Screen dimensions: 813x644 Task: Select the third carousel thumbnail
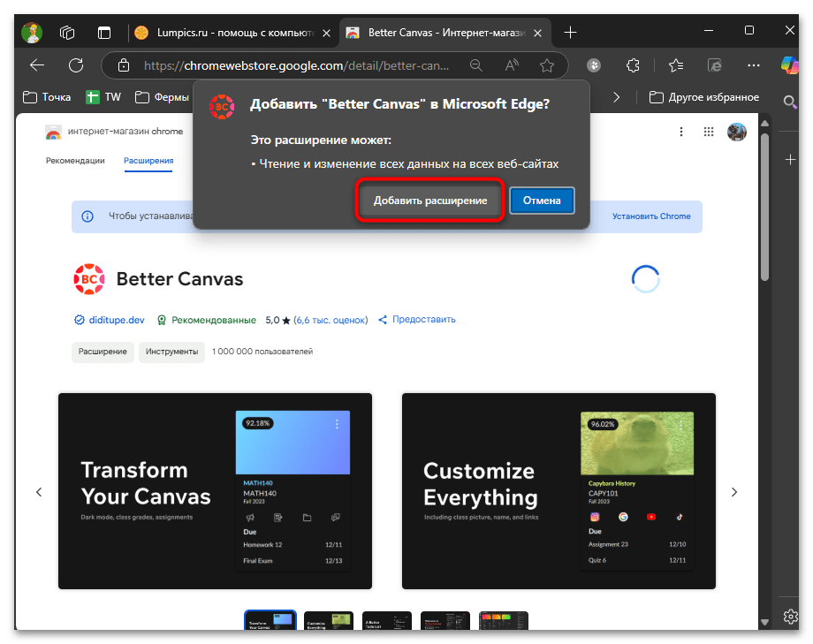click(387, 621)
